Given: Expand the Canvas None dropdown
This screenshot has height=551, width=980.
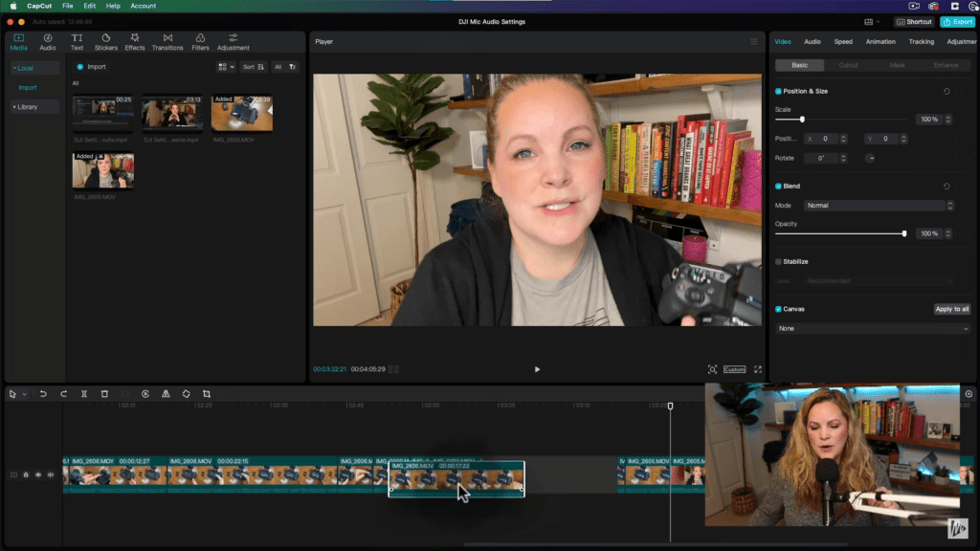Looking at the screenshot, I should (x=873, y=329).
